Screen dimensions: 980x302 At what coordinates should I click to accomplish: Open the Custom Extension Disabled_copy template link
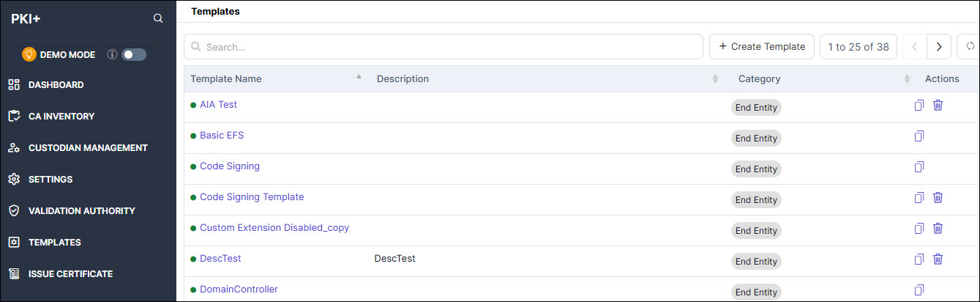coord(274,228)
